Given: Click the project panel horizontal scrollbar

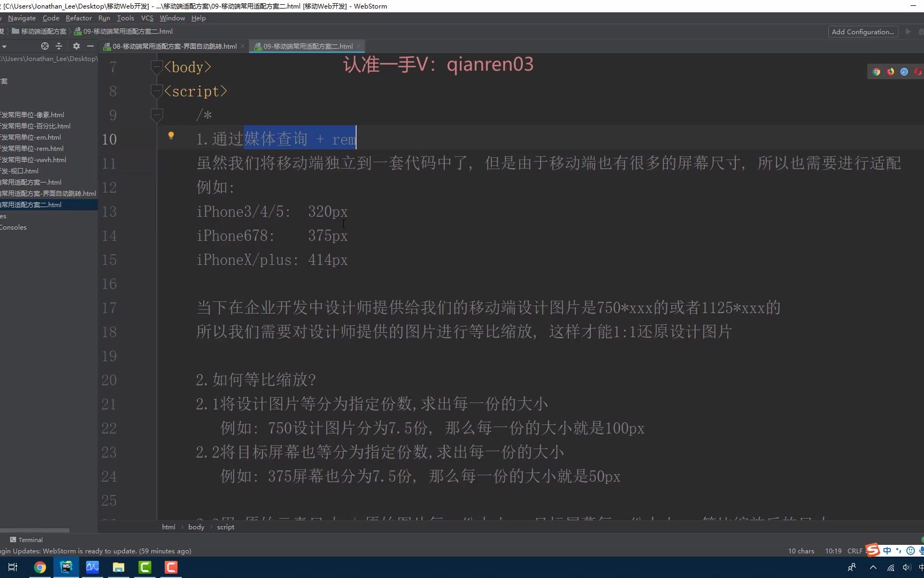Looking at the screenshot, I should click(x=35, y=530).
